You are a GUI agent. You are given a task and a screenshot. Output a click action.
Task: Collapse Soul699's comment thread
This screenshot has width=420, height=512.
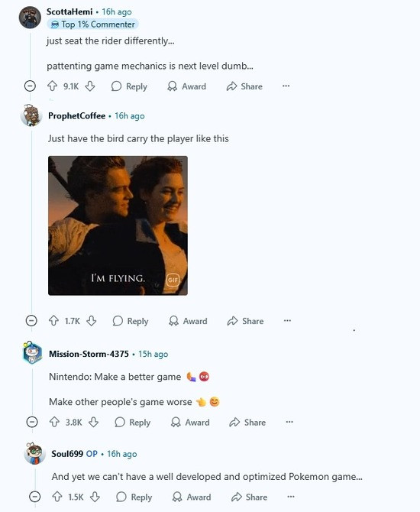click(35, 497)
